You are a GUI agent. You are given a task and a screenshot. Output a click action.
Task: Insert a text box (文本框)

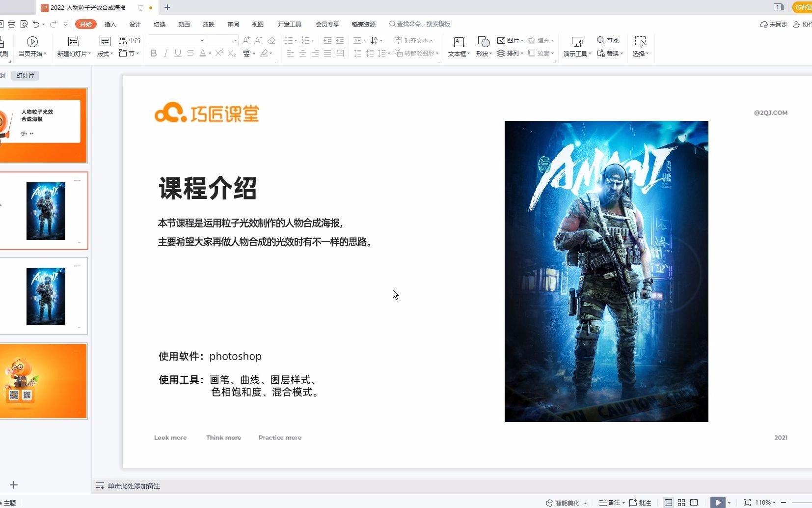click(x=459, y=47)
